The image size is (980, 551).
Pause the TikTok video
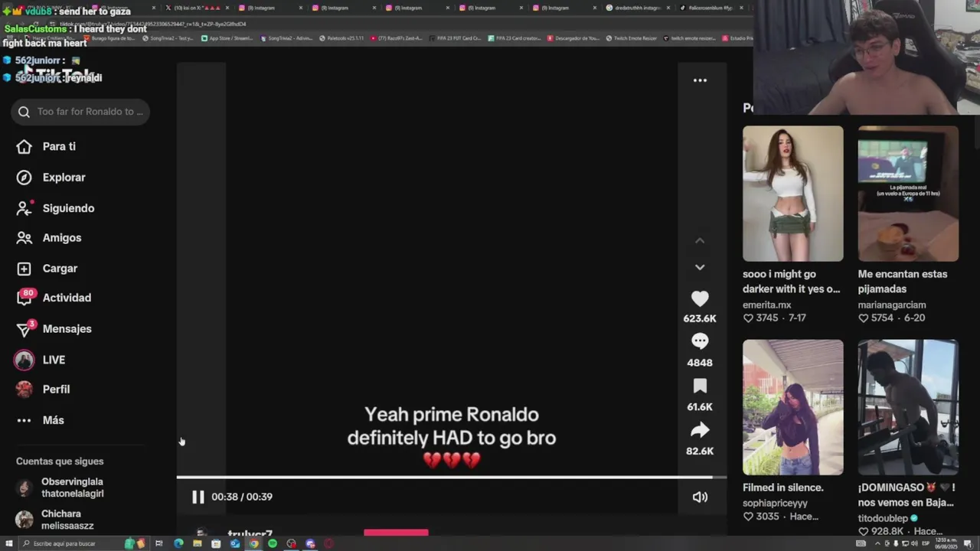pos(198,497)
